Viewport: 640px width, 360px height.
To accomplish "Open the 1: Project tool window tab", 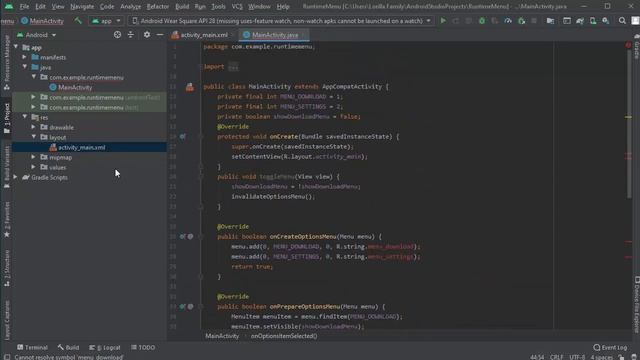I will pos(7,118).
